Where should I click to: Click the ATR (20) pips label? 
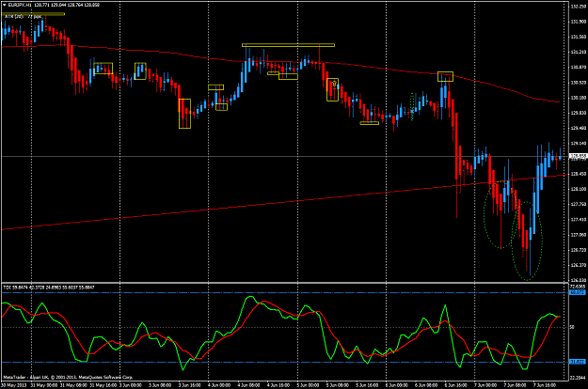[23, 17]
